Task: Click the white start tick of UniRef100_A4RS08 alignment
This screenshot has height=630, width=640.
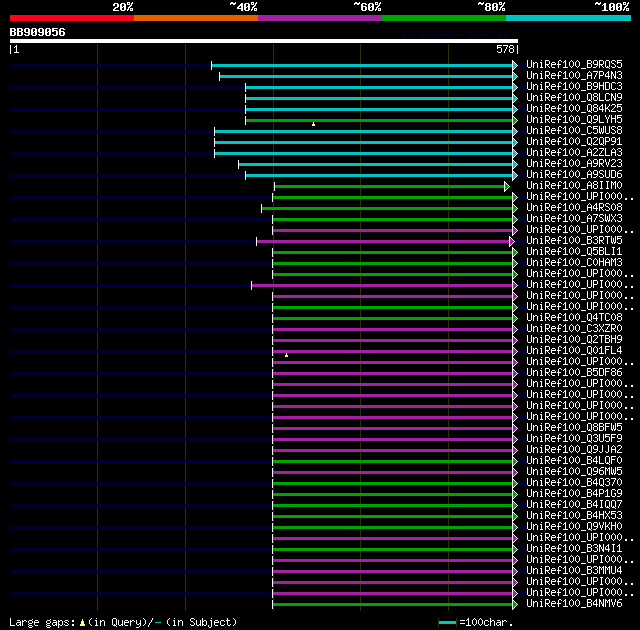Action: (x=262, y=209)
